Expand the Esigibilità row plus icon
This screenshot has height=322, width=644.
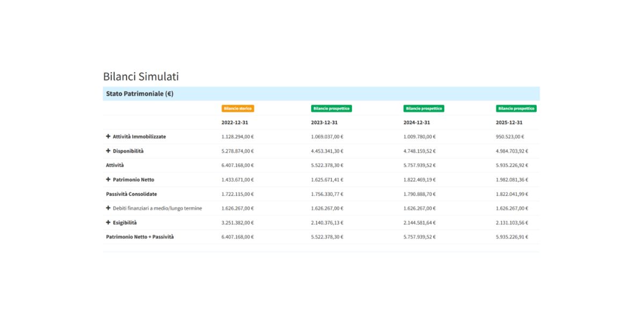coord(108,222)
